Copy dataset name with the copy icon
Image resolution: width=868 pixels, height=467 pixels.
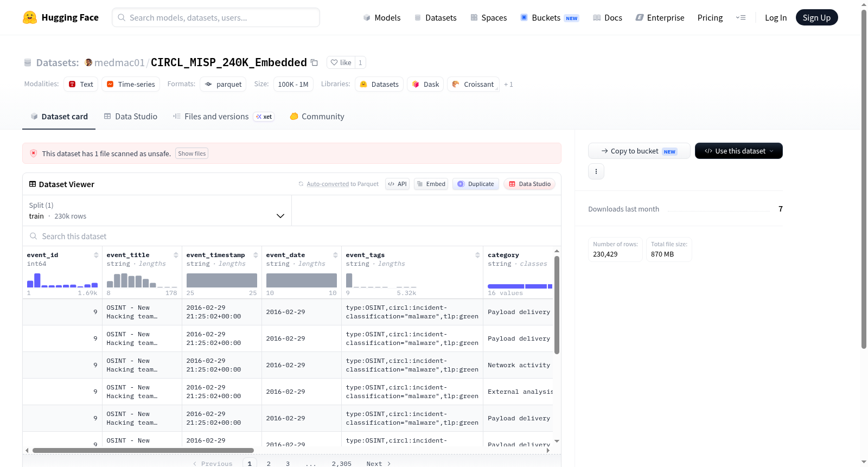point(314,62)
